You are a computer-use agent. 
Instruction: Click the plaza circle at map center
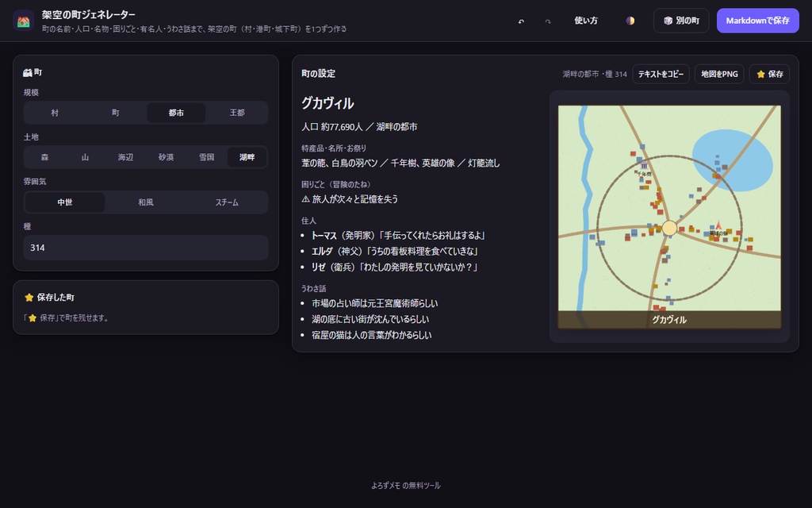669,228
